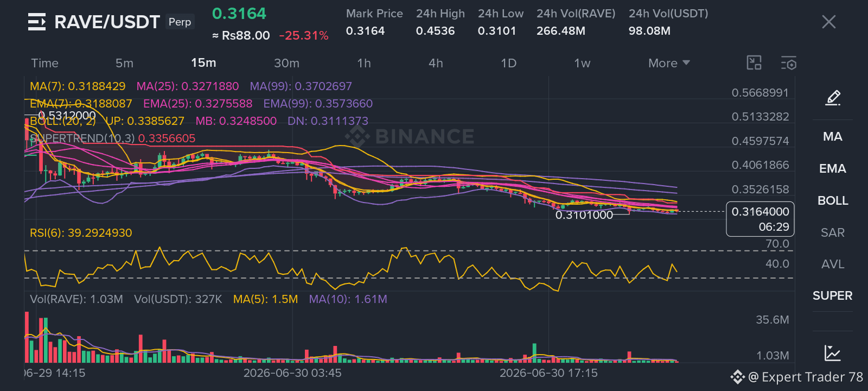Tap the MA(25) indicator readout
The width and height of the screenshot is (868, 391).
point(188,86)
